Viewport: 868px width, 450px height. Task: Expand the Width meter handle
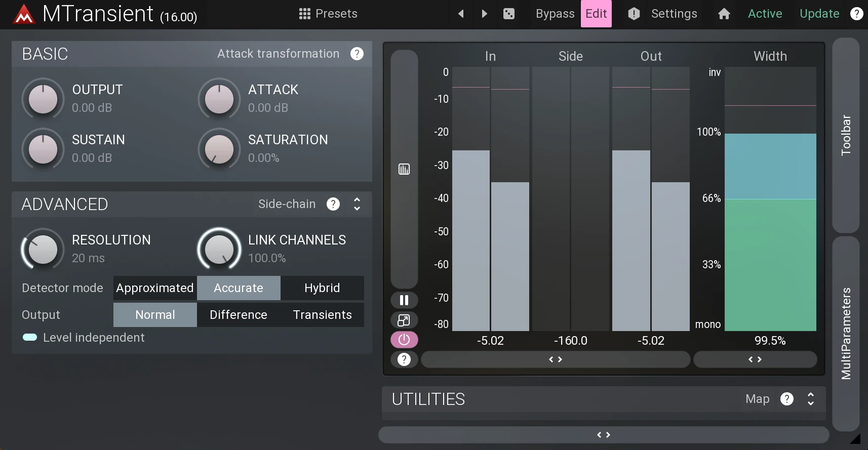tap(755, 359)
